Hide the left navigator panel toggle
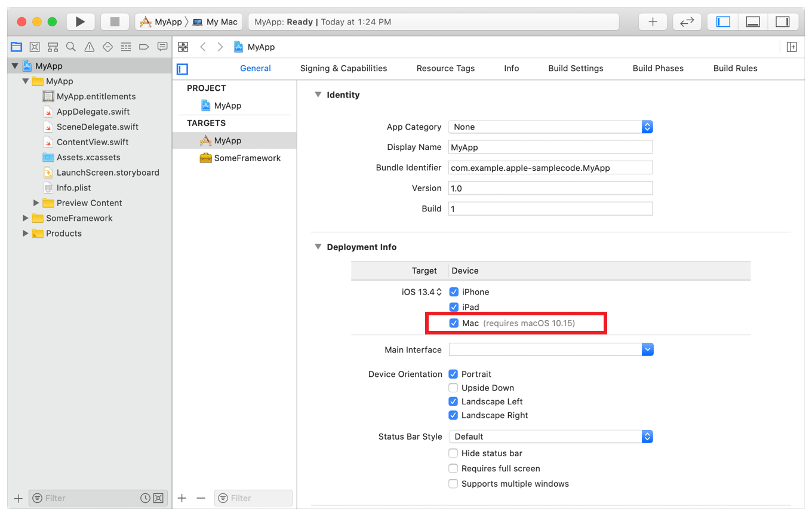812x516 pixels. point(723,21)
